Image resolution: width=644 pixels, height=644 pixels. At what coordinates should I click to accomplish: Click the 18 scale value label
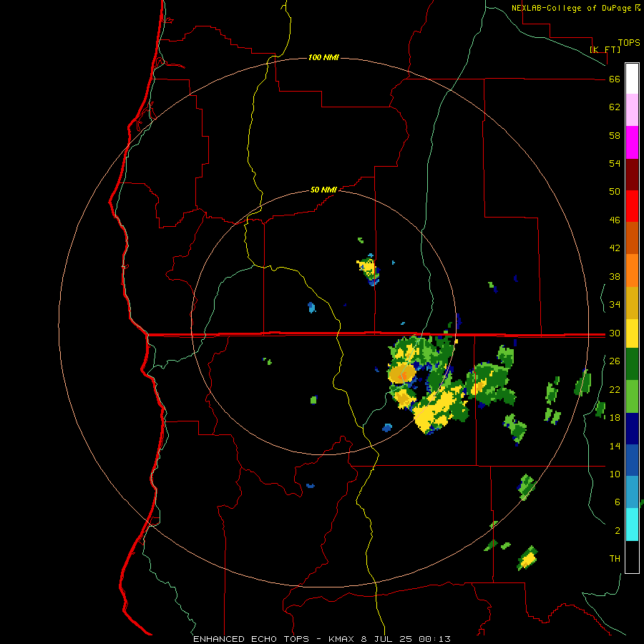tap(615, 418)
